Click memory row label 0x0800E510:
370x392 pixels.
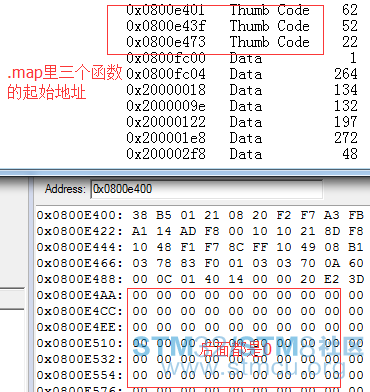pyautogui.click(x=80, y=343)
